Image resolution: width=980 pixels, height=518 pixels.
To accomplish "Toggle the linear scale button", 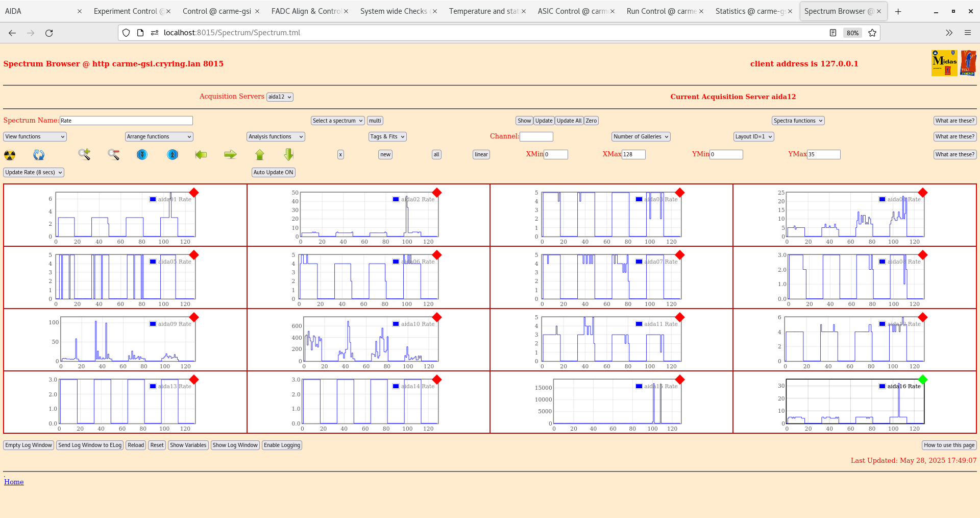I will pos(481,155).
